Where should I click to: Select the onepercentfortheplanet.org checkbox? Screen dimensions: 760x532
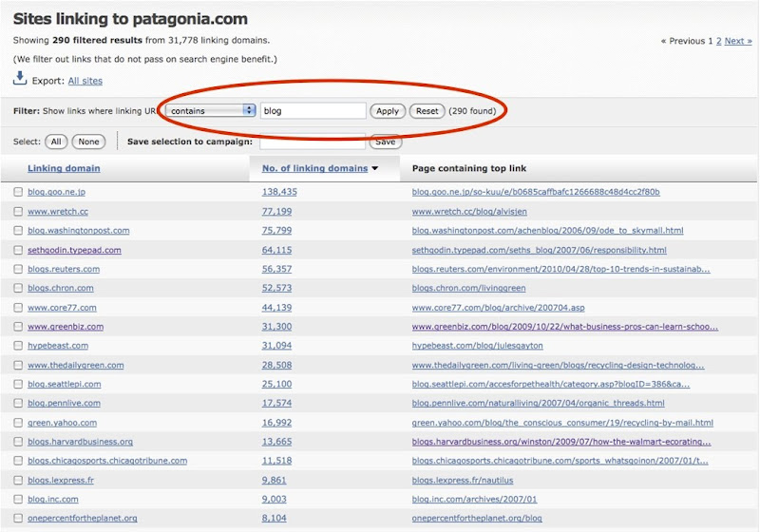click(x=18, y=518)
